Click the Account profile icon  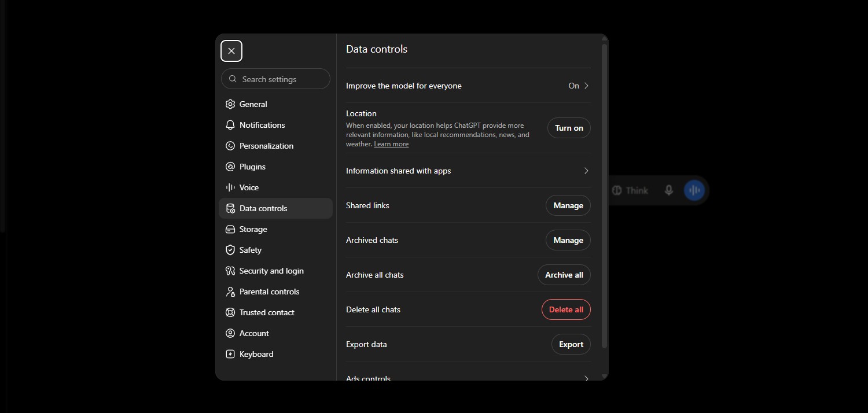coord(230,333)
